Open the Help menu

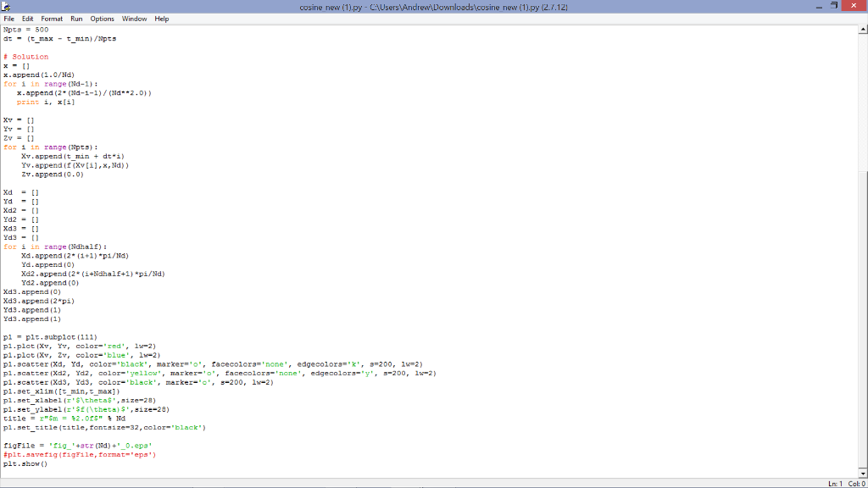159,18
